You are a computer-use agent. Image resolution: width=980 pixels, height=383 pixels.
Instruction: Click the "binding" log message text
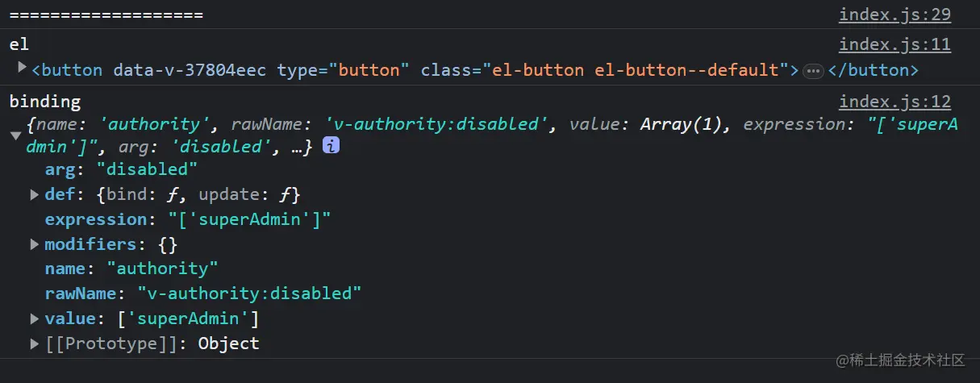[x=45, y=102]
